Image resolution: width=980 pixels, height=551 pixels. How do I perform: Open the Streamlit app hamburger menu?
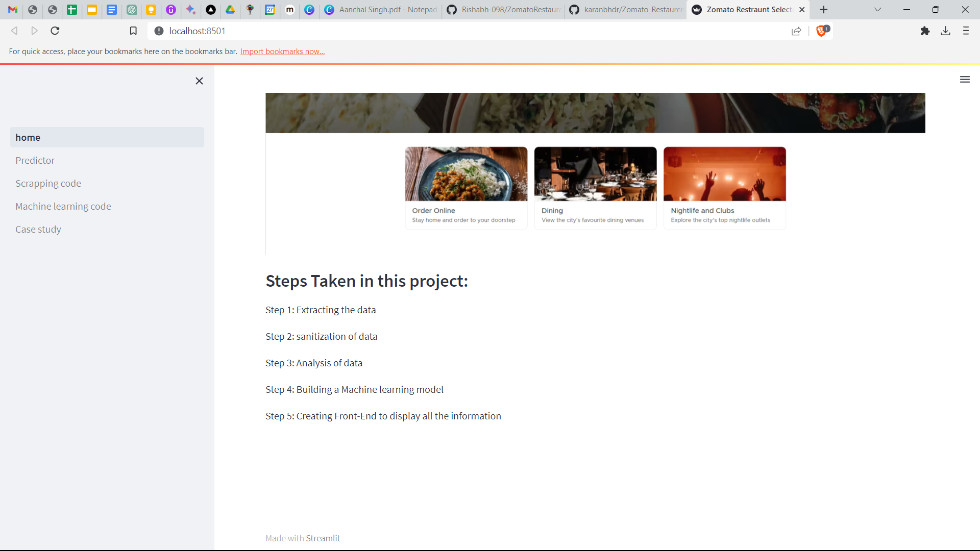pyautogui.click(x=965, y=80)
